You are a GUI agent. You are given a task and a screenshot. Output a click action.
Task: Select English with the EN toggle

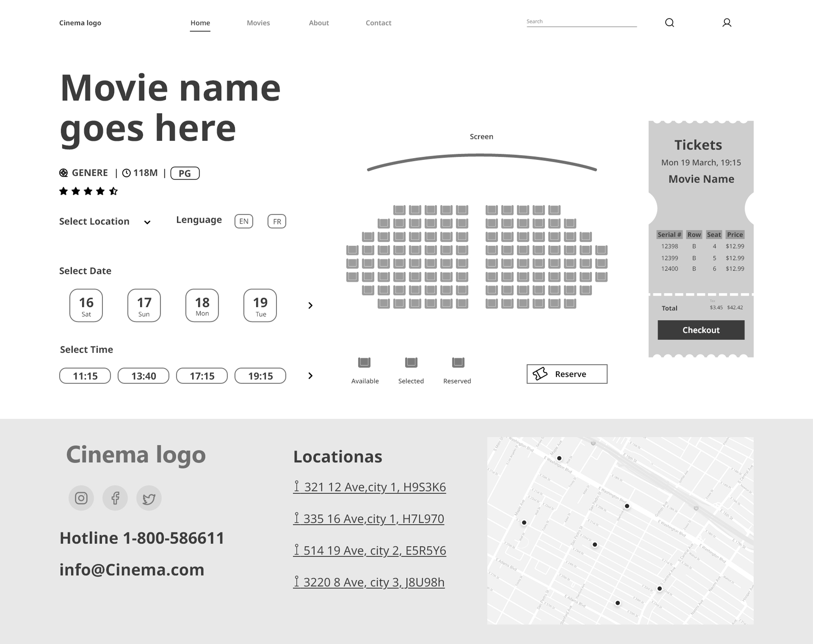coord(244,221)
